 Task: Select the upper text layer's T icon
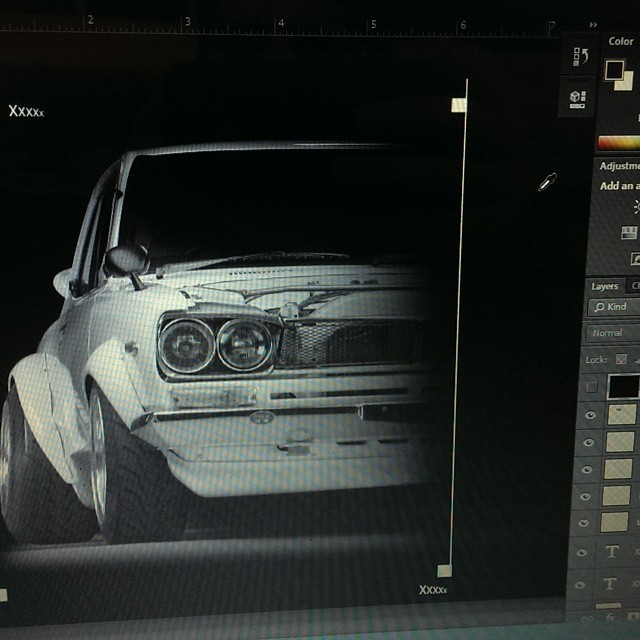612,552
